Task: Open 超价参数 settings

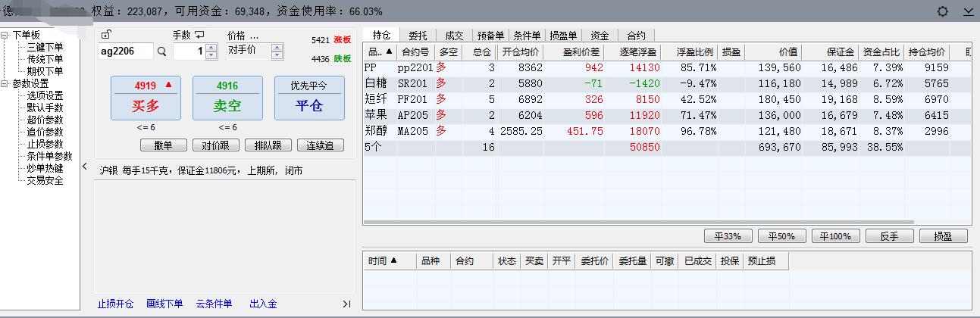Action: pyautogui.click(x=45, y=120)
